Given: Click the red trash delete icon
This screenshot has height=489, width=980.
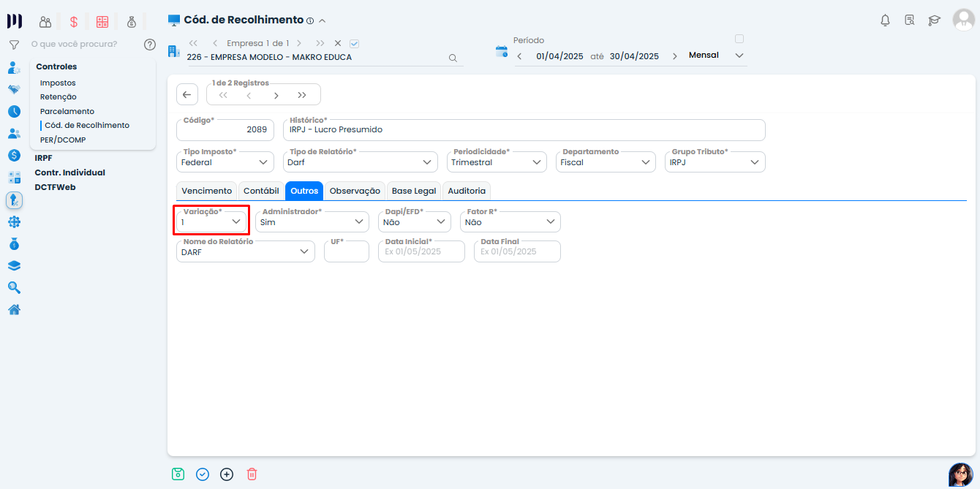Looking at the screenshot, I should pyautogui.click(x=252, y=474).
